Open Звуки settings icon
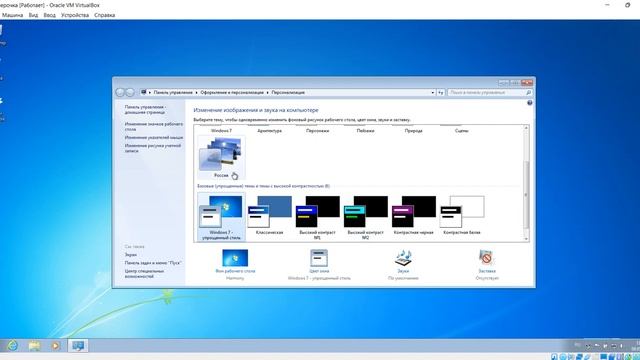The image size is (640, 360). pos(403,258)
